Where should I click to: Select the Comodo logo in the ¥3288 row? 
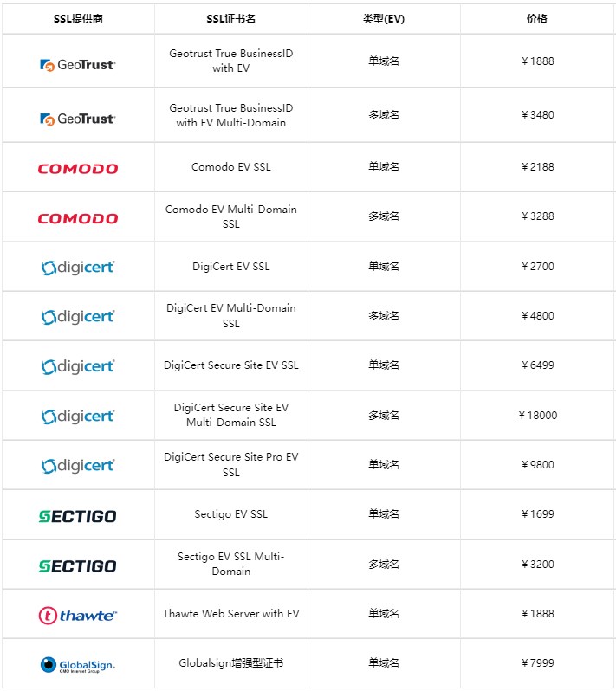point(78,218)
